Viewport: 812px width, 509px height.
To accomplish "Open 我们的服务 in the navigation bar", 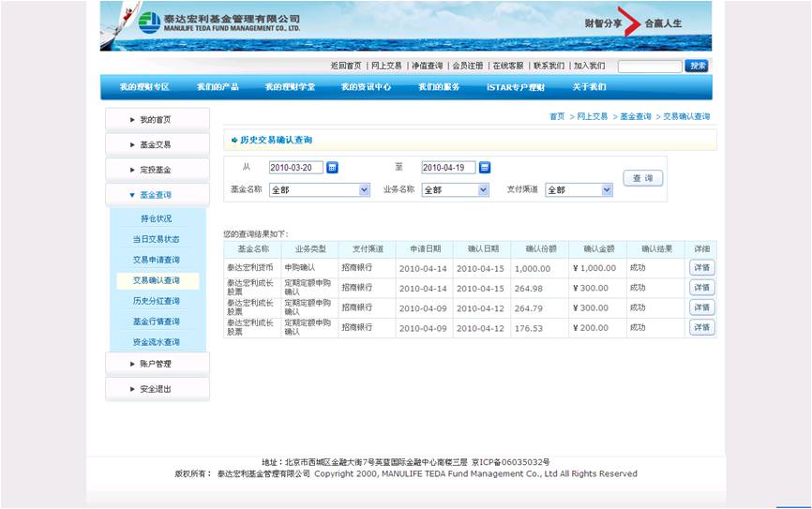I will (439, 87).
